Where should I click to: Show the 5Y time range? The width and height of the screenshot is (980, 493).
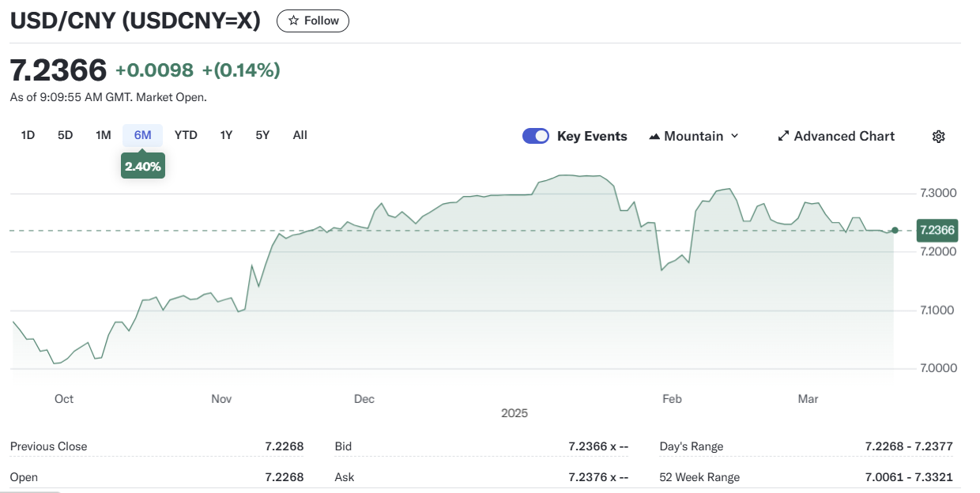(x=262, y=135)
